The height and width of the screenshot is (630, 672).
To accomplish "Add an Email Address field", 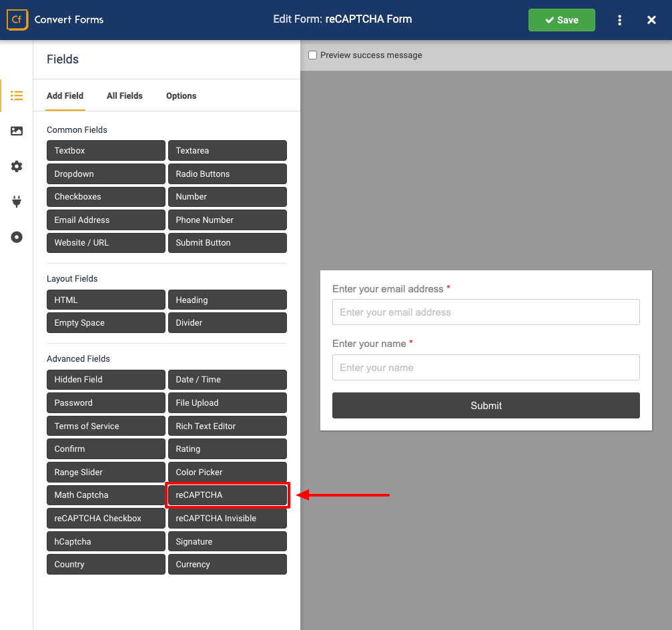I will tap(106, 220).
